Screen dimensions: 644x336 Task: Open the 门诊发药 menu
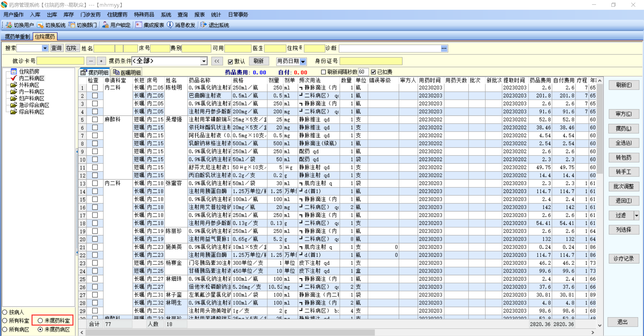click(91, 14)
